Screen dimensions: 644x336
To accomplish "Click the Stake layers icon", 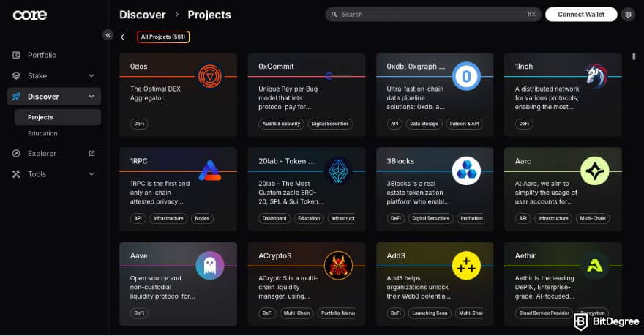I will coord(16,75).
